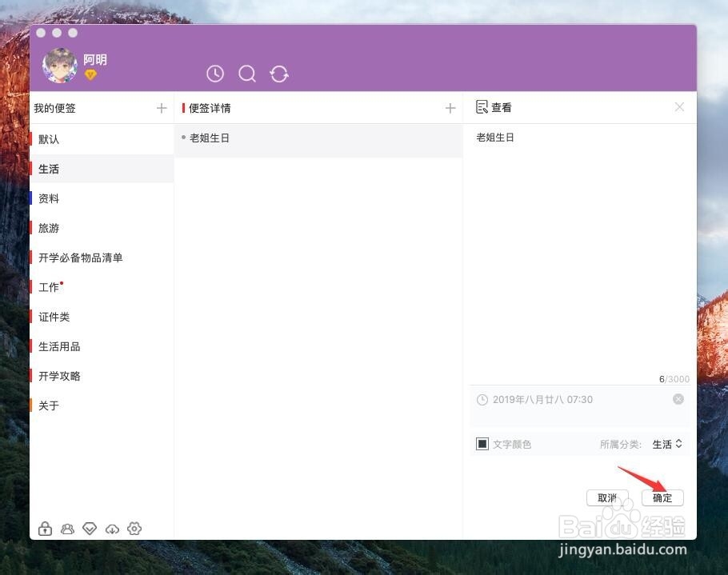This screenshot has height=575, width=728.
Task: Click the user name 阿明
Action: coord(95,59)
